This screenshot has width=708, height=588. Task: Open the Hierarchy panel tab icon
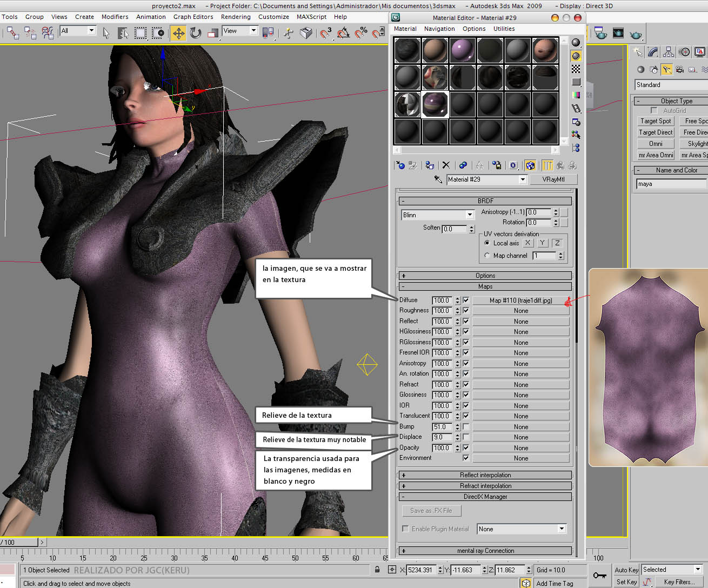tap(669, 52)
